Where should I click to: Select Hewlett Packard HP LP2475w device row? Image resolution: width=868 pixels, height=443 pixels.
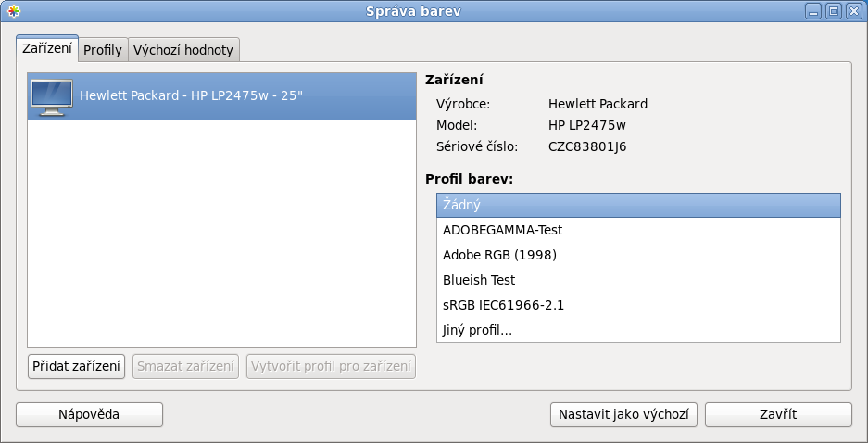tap(221, 95)
